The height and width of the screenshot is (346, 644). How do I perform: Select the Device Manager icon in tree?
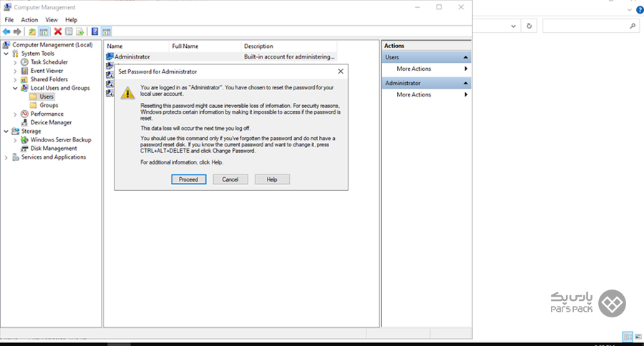24,122
